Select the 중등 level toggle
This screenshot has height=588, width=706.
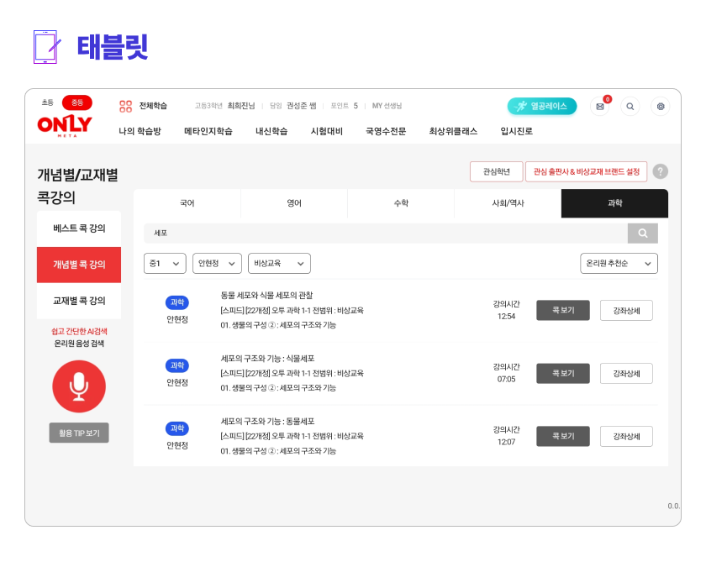[76, 102]
